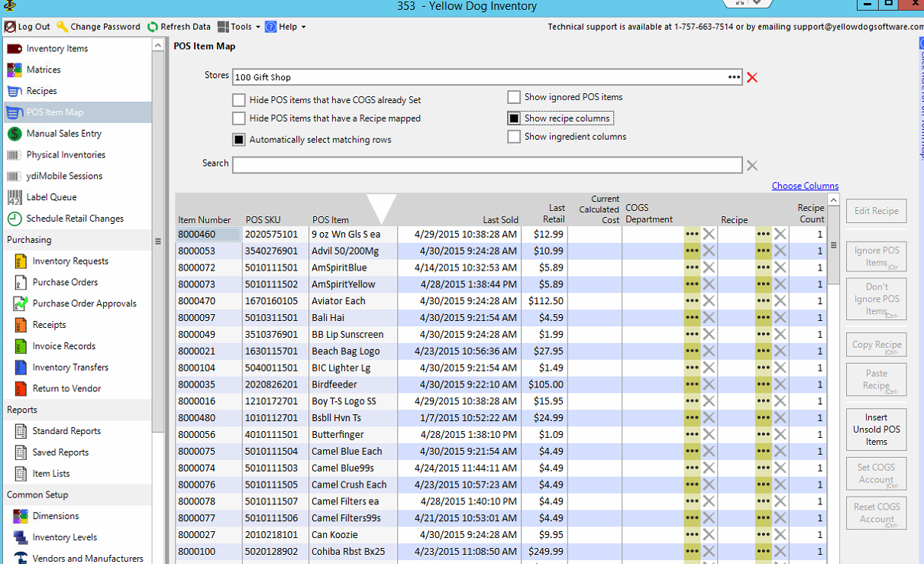Image resolution: width=924 pixels, height=564 pixels.
Task: Select the Label Queue barcode icon
Action: 15,197
